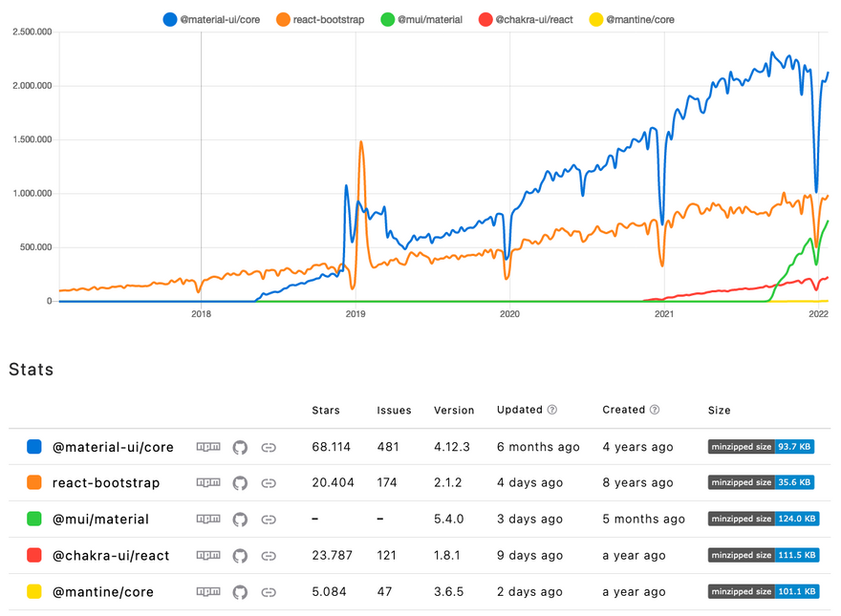Screen dimensions: 841x616
Task: Click the 2020 label on chart axis
Action: [509, 313]
